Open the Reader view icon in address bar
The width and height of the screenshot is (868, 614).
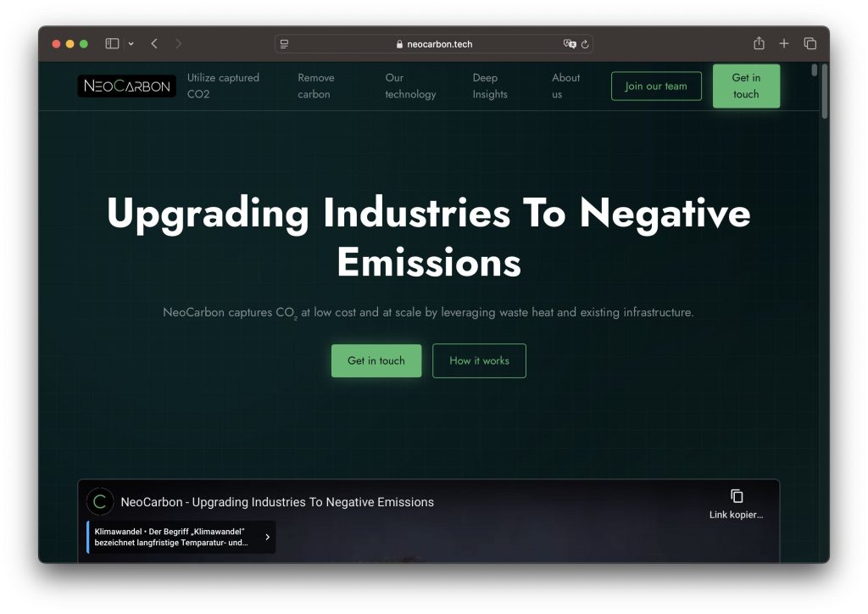[284, 44]
